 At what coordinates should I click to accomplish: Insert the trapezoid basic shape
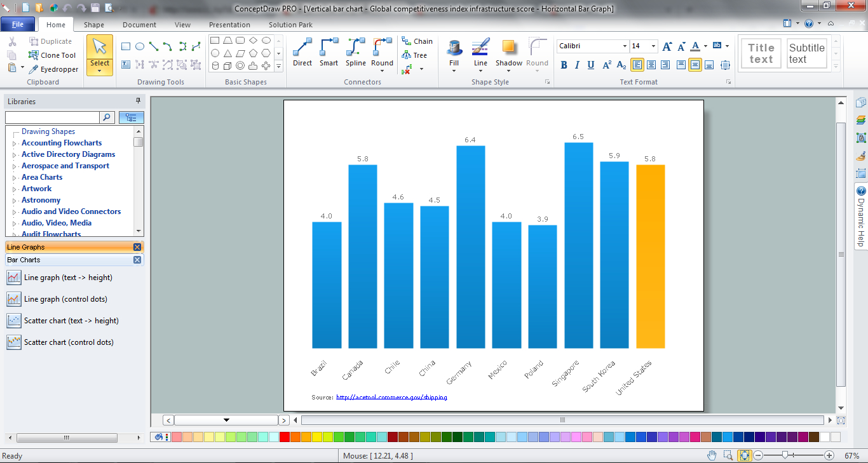tap(227, 41)
